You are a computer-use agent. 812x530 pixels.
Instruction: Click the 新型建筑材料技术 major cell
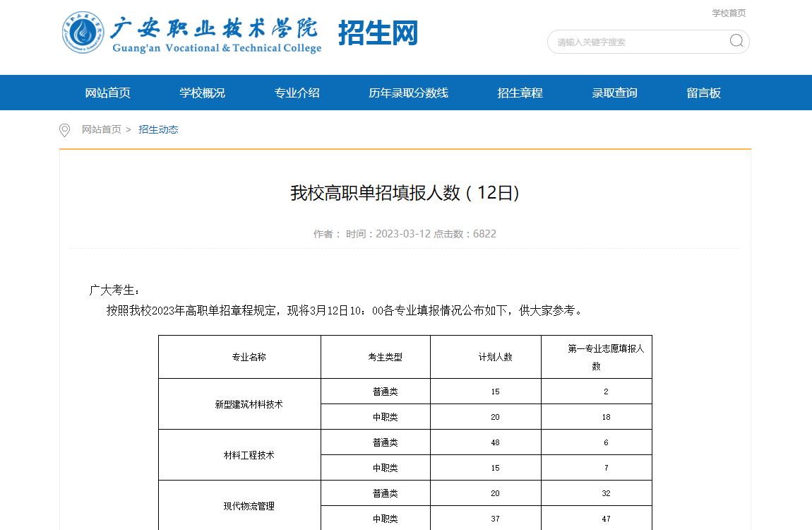(240, 404)
